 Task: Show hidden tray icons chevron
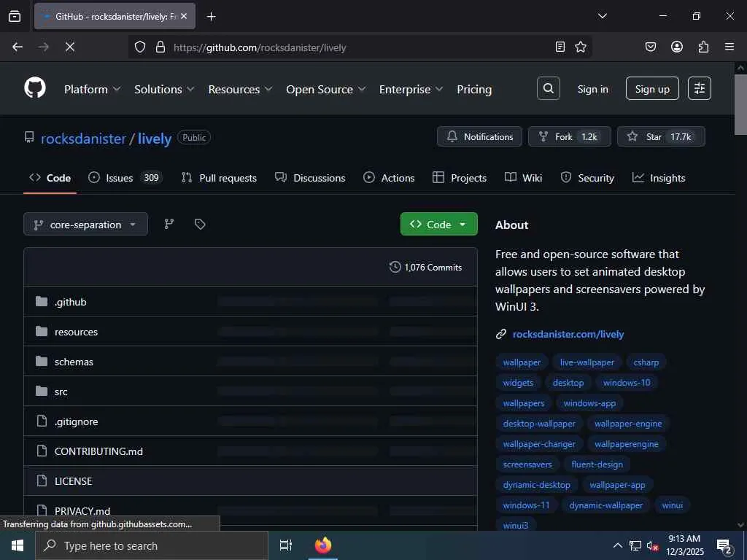point(617,545)
